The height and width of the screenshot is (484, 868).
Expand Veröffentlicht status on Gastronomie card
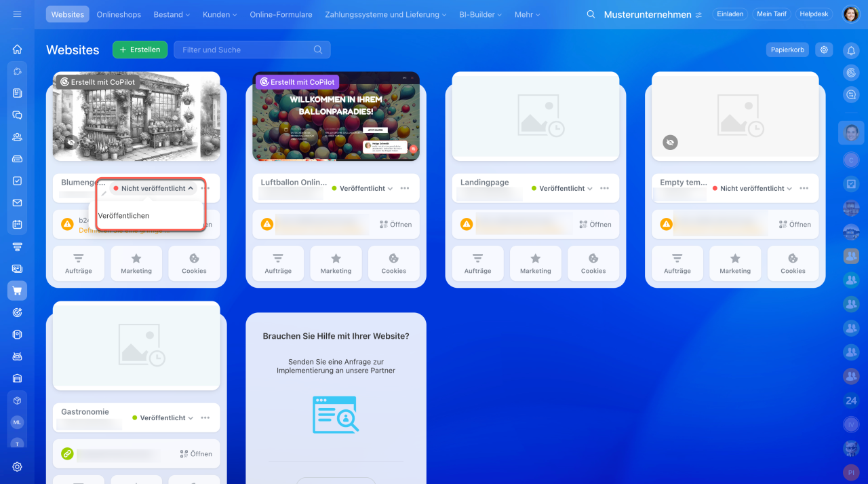[x=163, y=418]
